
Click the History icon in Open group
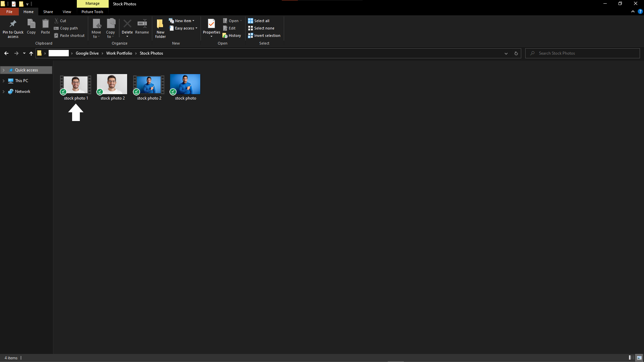click(x=225, y=36)
